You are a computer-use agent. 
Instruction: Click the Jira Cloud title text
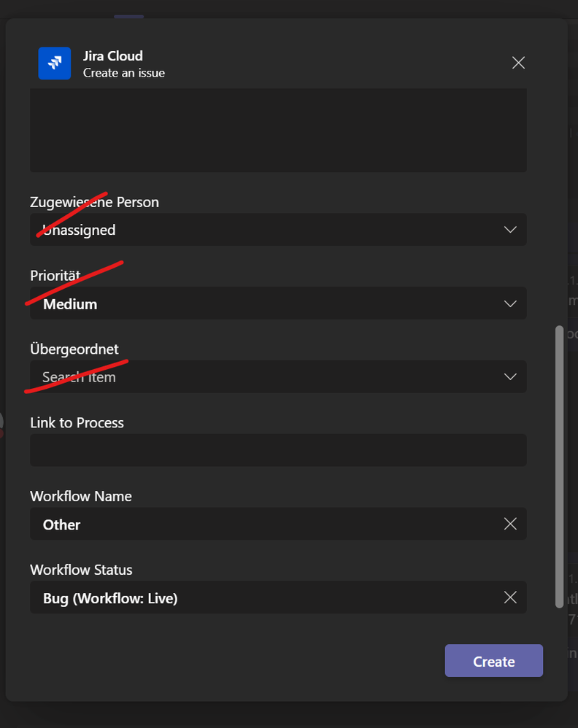(x=113, y=55)
